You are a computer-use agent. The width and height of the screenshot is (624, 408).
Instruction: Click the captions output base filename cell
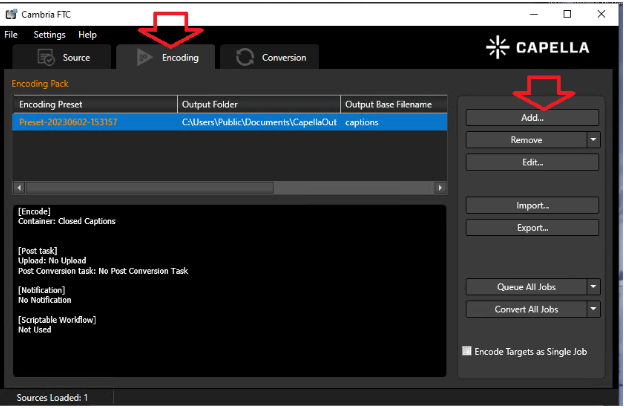[394, 122]
